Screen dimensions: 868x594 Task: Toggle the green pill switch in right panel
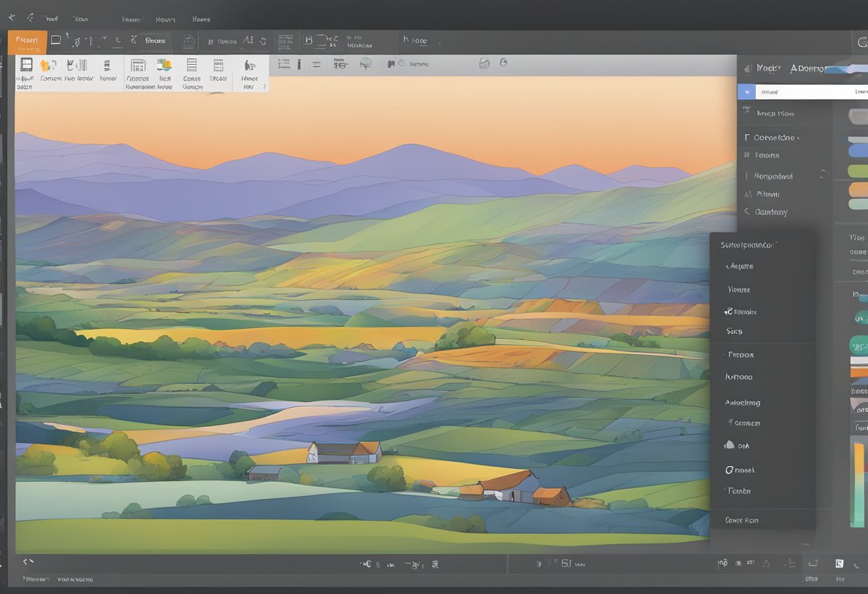(857, 171)
